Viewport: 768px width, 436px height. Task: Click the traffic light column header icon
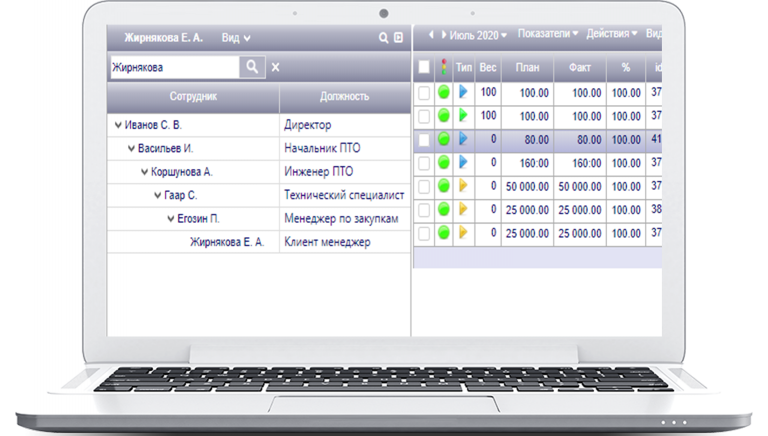click(444, 67)
